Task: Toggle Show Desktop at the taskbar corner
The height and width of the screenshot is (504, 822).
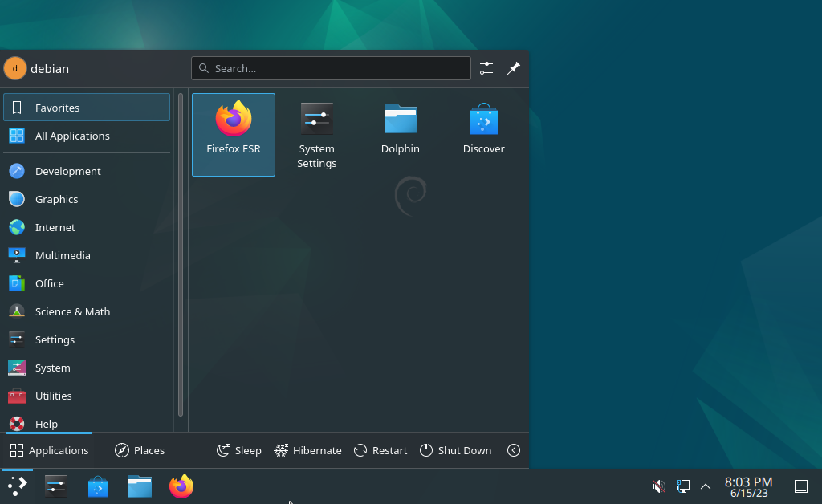Action: click(x=800, y=486)
